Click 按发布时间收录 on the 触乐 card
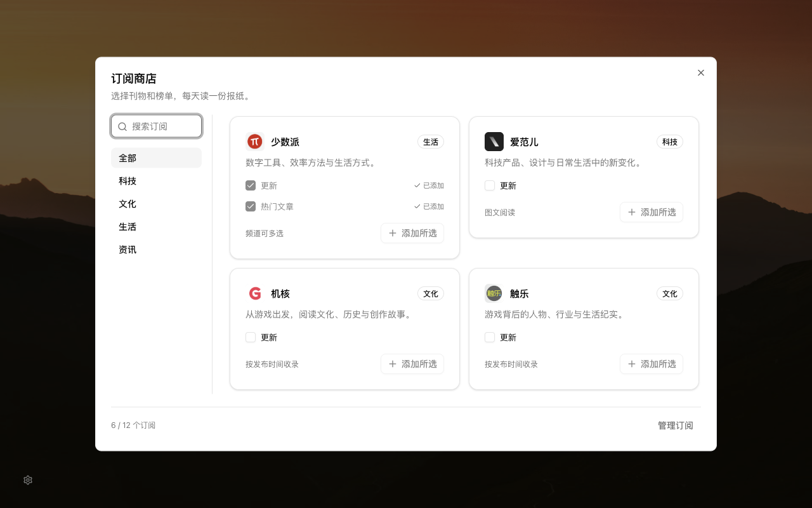This screenshot has width=812, height=508. tap(511, 364)
